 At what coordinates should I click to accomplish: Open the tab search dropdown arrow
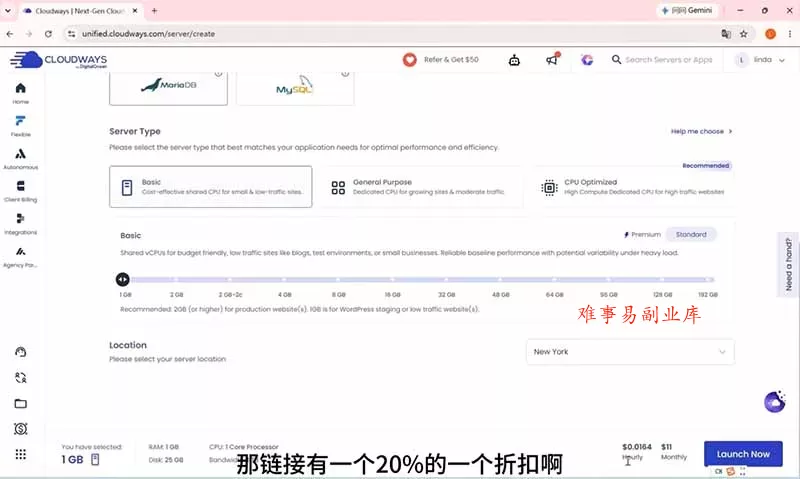(x=8, y=10)
